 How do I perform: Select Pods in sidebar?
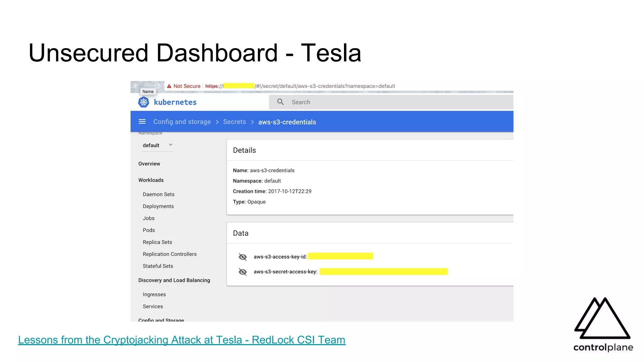[149, 230]
